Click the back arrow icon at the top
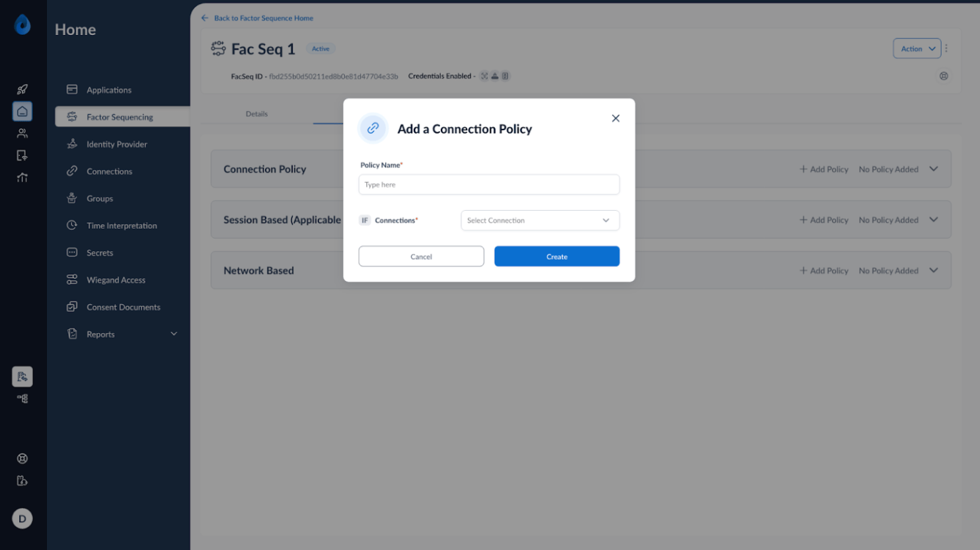Screen dimensions: 980x550 (x=205, y=18)
